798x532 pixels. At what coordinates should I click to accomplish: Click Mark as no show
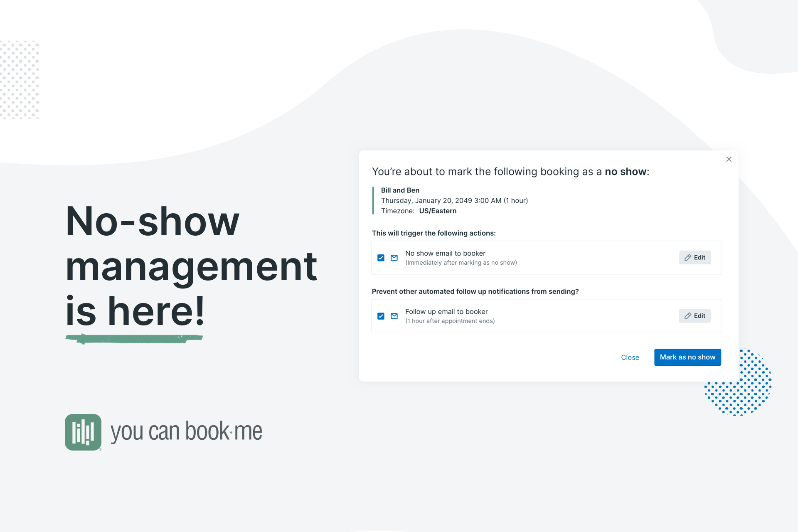[687, 357]
